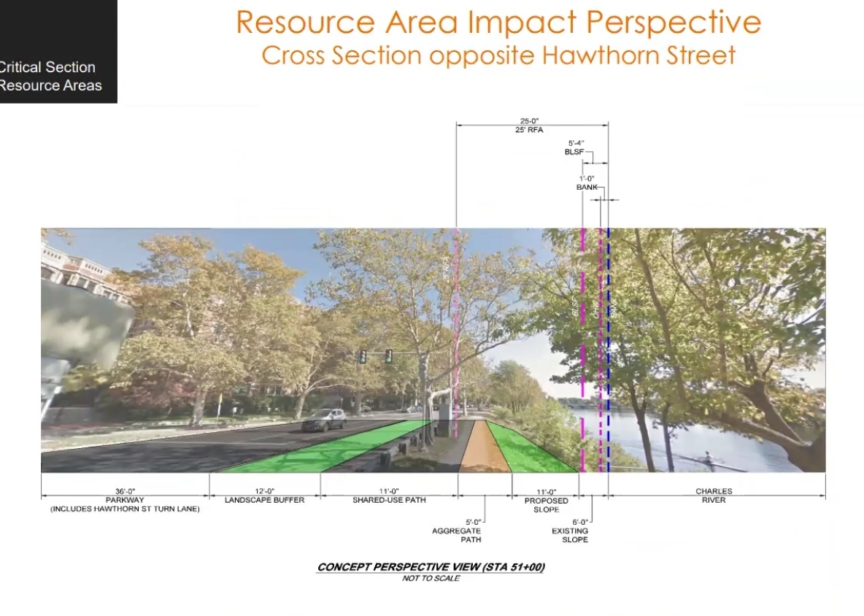864x616 pixels.
Task: Select the 'LANDSCAPE BUFFER' dimension label
Action: [264, 496]
